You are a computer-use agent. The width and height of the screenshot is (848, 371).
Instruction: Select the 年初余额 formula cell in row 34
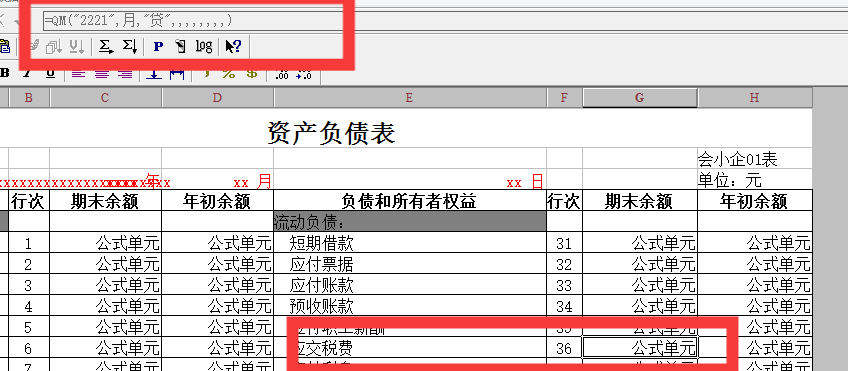coord(755,307)
